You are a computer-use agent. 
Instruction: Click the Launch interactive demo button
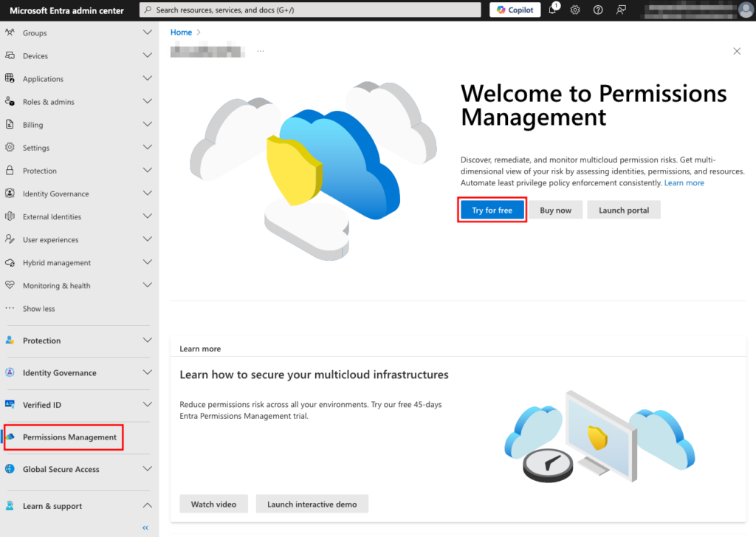coord(312,504)
